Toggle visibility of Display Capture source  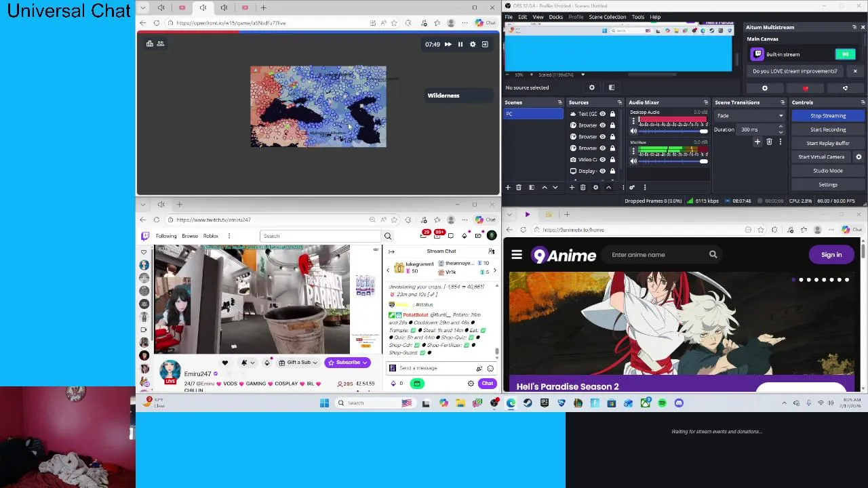coord(602,171)
